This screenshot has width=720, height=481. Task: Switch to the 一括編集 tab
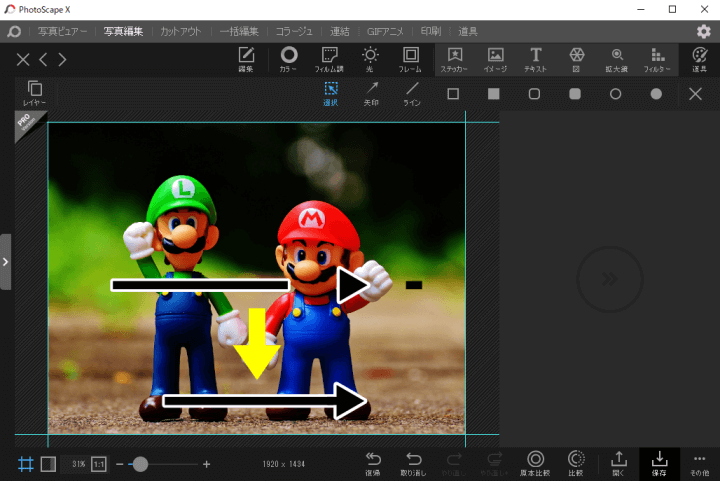(x=239, y=31)
